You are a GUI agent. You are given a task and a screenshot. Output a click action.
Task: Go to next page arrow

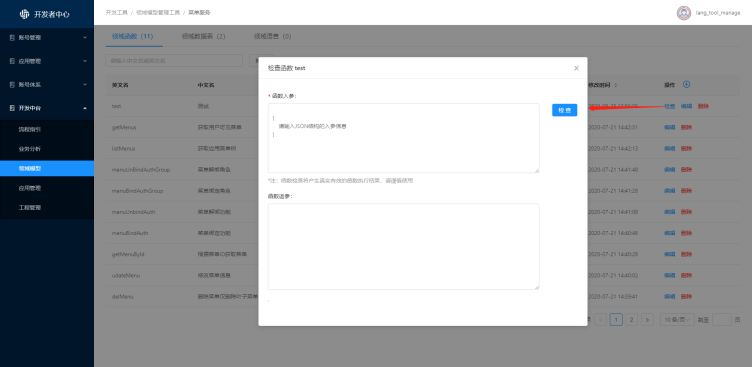tap(647, 320)
